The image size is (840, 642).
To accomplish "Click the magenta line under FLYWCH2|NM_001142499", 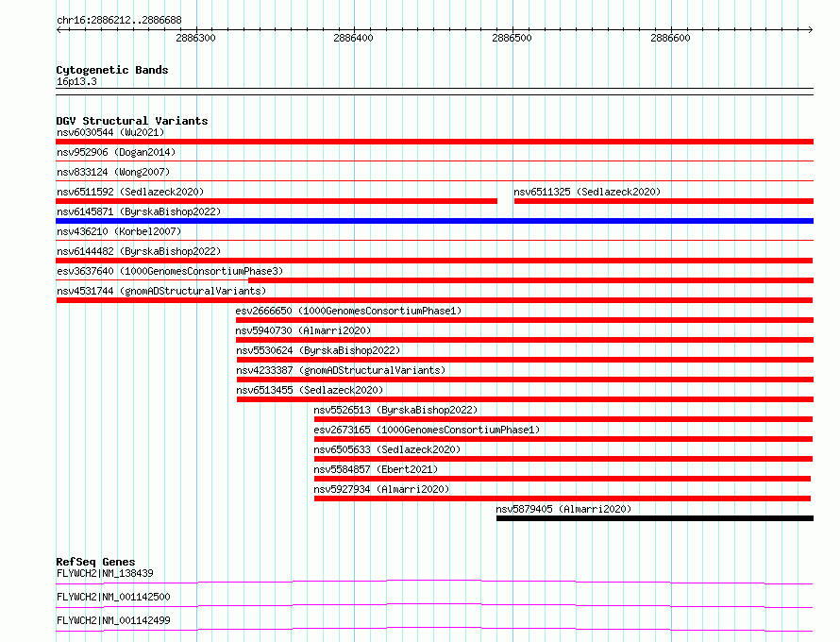I will [x=434, y=629].
